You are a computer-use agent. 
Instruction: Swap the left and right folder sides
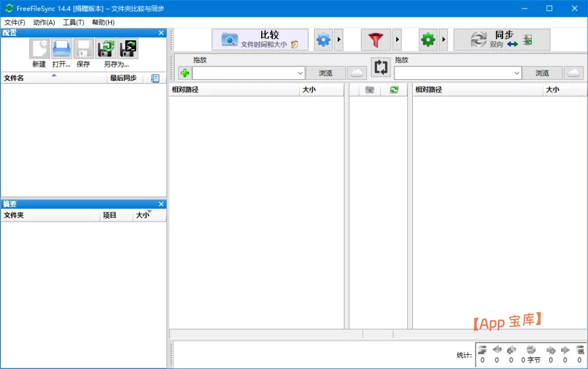tap(381, 67)
